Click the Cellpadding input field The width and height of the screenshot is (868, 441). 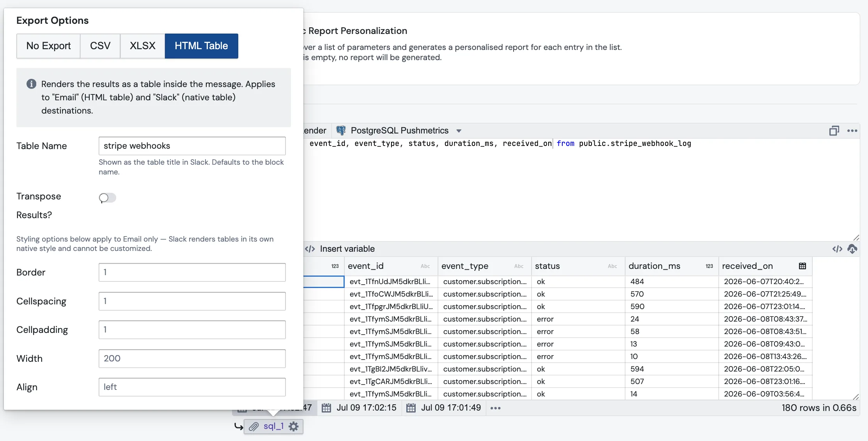coord(192,330)
